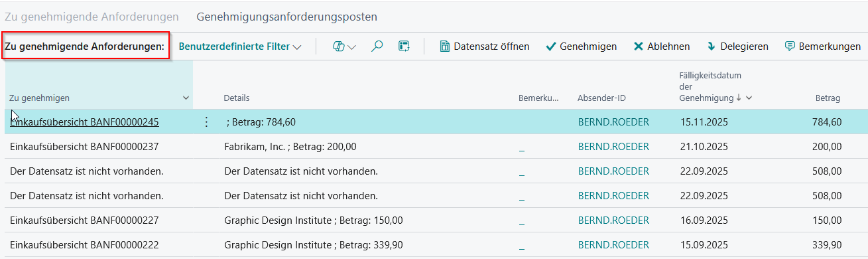The height and width of the screenshot is (259, 868).
Task: Click cell Graphic Design Institute ; Betrag: 150,00
Action: pos(314,220)
